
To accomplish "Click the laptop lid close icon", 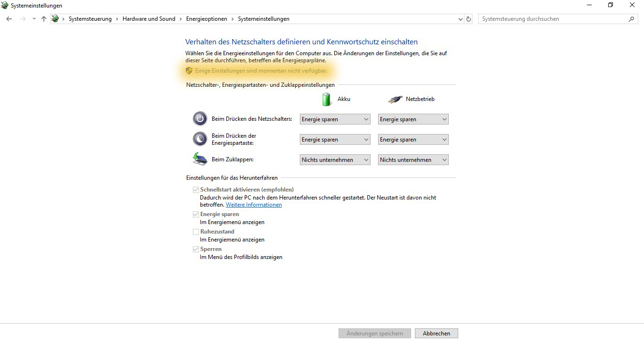I will (200, 159).
